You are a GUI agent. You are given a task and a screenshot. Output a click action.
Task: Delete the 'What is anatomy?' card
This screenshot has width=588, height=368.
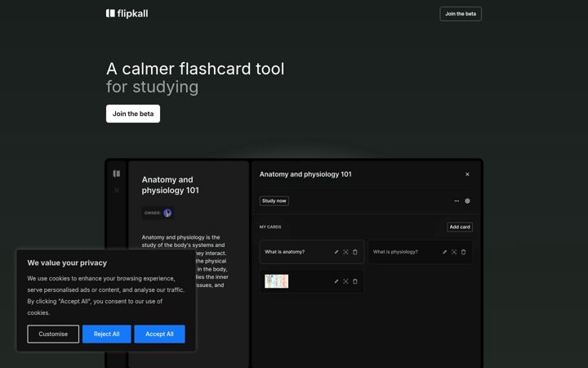click(x=355, y=252)
